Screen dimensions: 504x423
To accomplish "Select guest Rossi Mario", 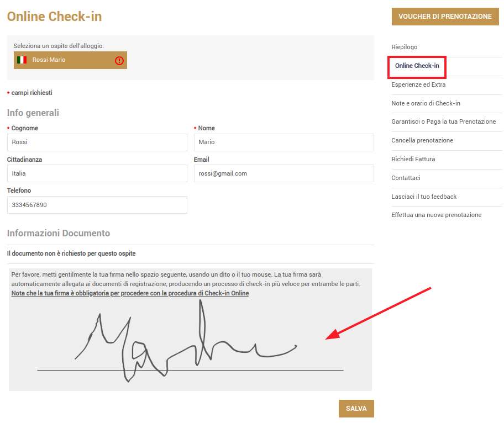I will (70, 60).
